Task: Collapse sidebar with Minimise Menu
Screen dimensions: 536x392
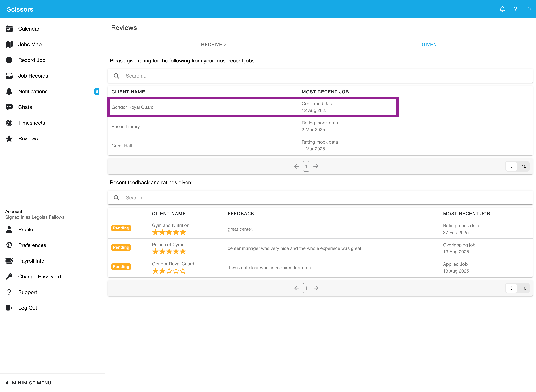Action: click(28, 383)
